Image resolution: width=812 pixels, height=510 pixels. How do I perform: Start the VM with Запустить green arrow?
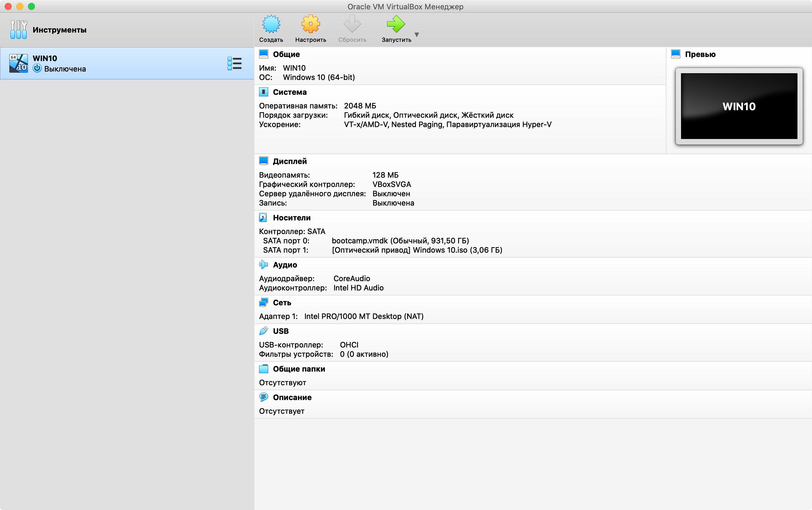point(396,24)
